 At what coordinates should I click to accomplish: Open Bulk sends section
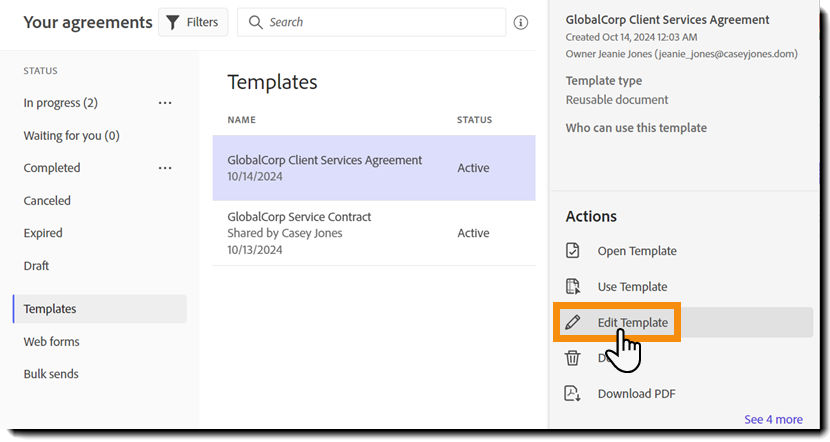tap(51, 374)
